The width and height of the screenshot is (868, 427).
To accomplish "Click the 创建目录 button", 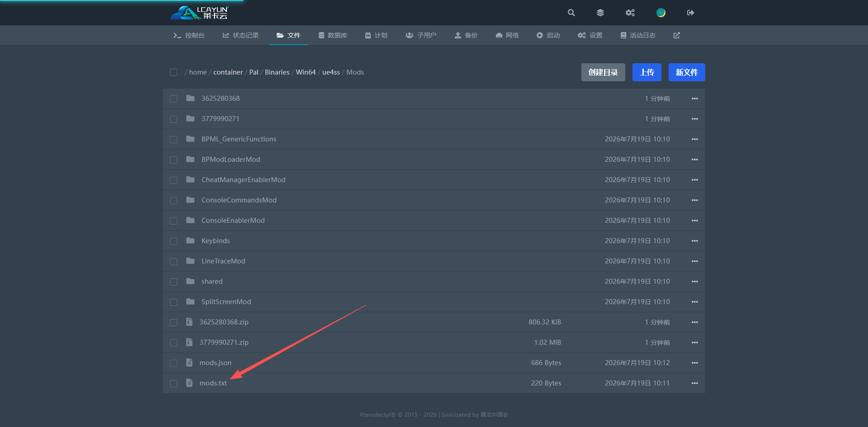I will point(603,72).
